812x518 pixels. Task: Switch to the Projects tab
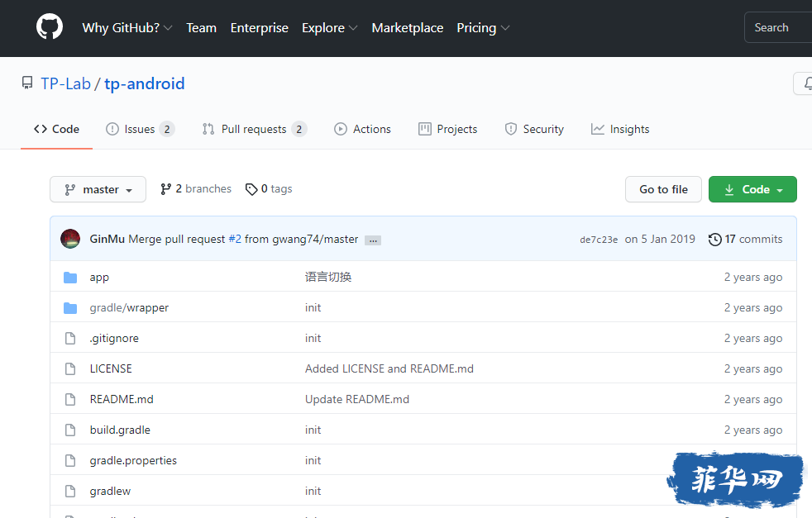(x=448, y=130)
